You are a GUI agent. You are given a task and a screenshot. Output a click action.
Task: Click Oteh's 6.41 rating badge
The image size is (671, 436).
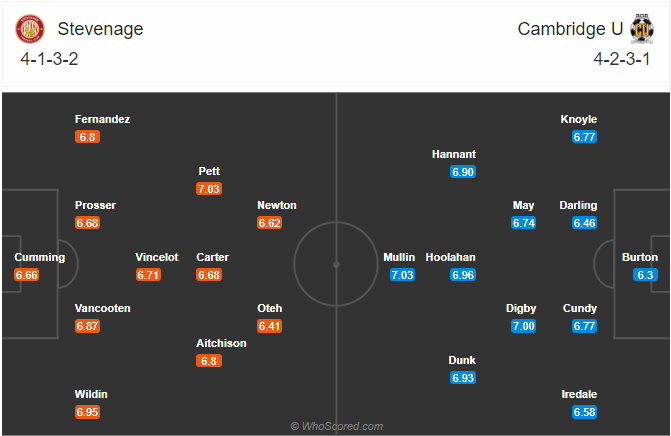[x=269, y=326]
